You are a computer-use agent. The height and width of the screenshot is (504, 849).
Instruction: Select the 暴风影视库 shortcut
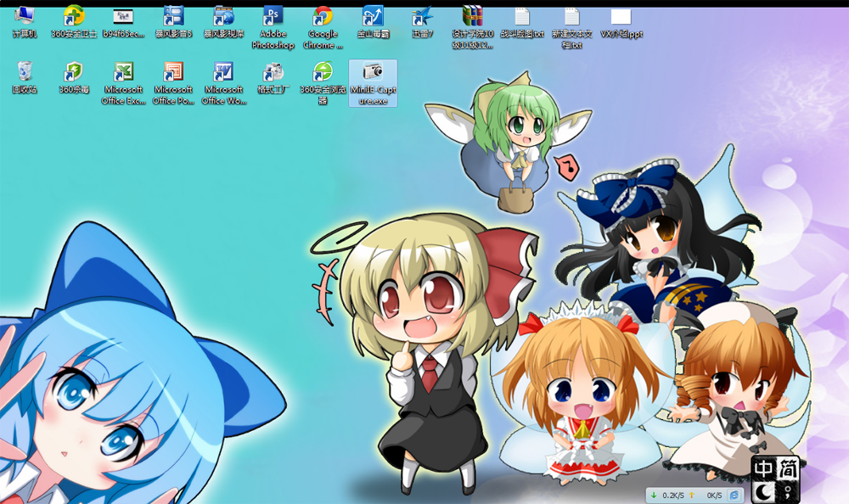223,23
